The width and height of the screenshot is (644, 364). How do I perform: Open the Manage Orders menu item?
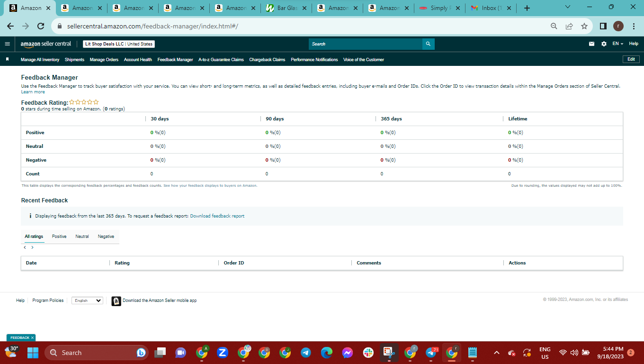[x=104, y=60]
